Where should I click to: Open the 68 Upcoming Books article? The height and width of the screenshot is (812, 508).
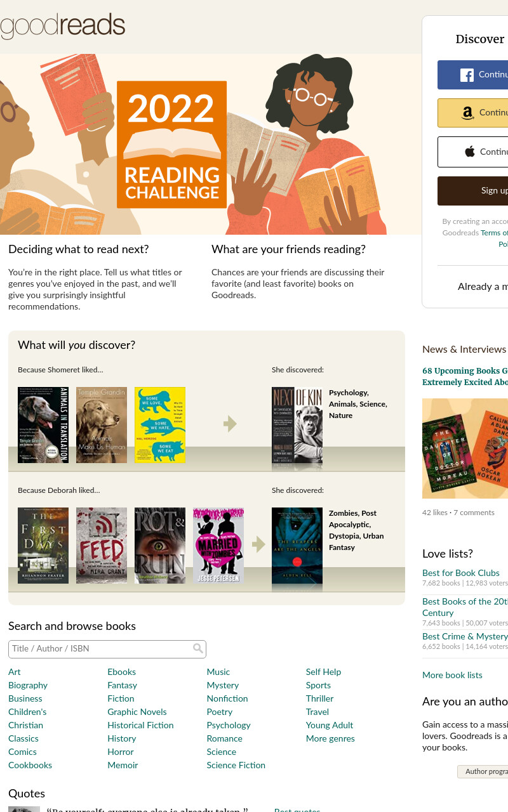click(465, 376)
